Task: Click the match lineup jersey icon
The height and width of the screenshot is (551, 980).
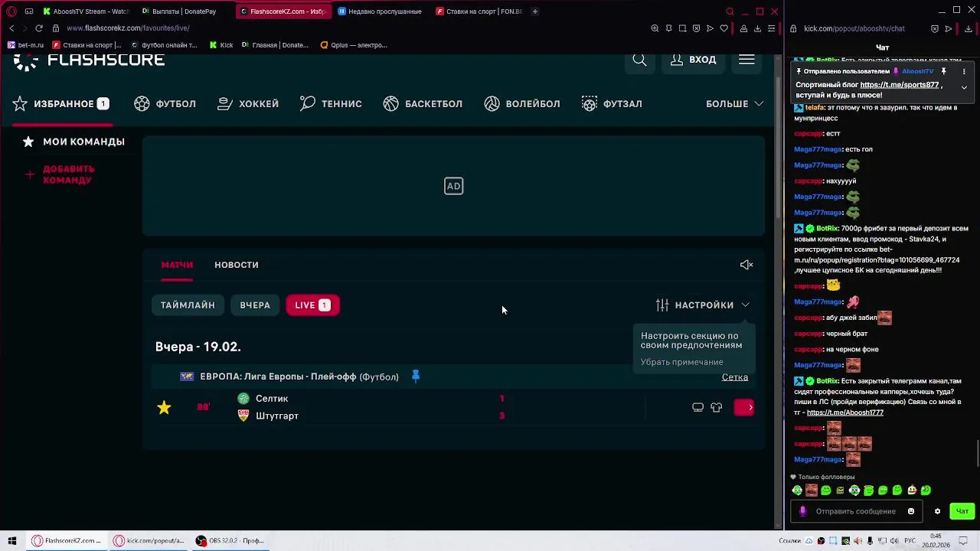Action: 717,408
